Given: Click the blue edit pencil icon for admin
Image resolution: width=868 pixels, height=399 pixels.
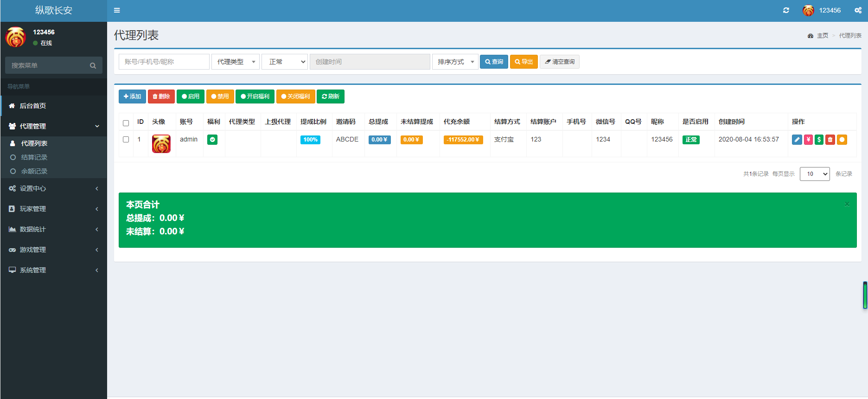Looking at the screenshot, I should [x=797, y=140].
